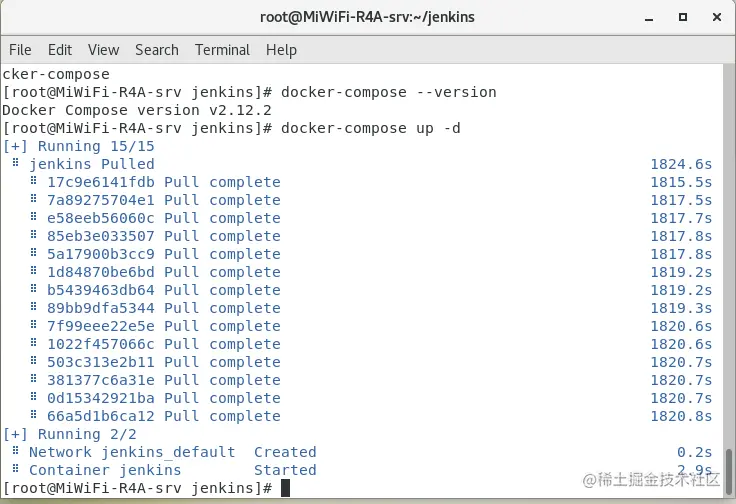Maximize the terminal window
The image size is (736, 504).
[683, 17]
